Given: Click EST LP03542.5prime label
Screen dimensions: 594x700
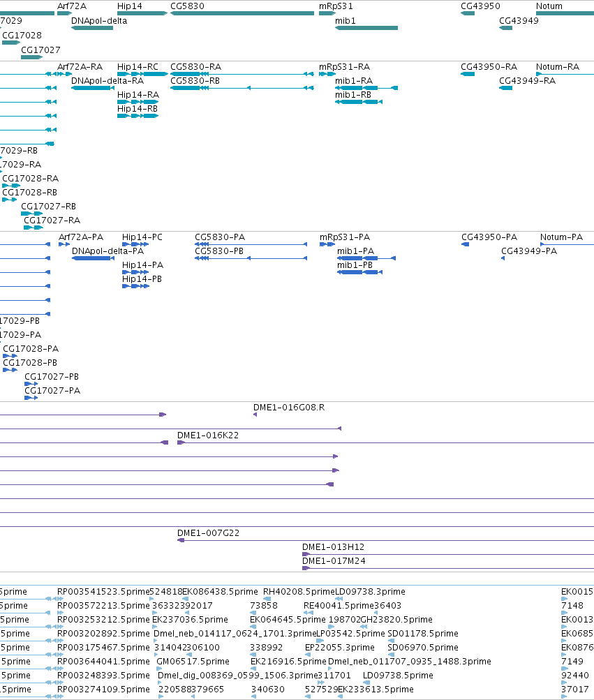Looking at the screenshot, I should (350, 634).
